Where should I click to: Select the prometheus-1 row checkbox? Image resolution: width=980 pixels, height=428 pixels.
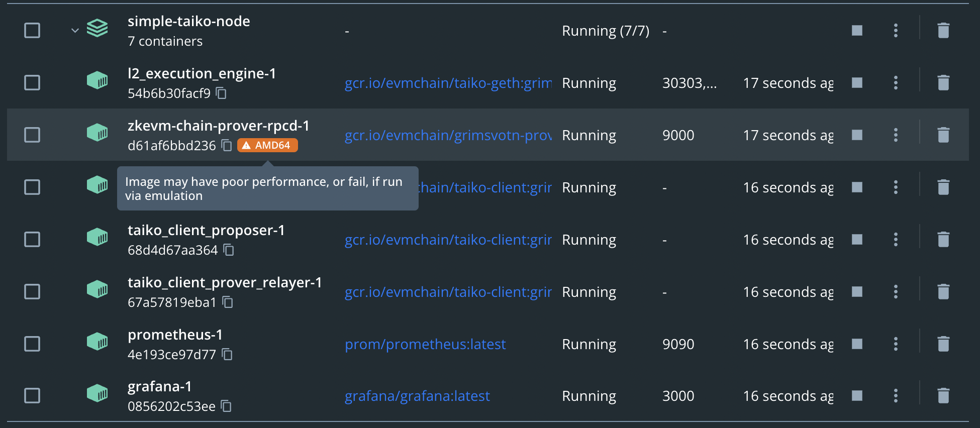[32, 344]
